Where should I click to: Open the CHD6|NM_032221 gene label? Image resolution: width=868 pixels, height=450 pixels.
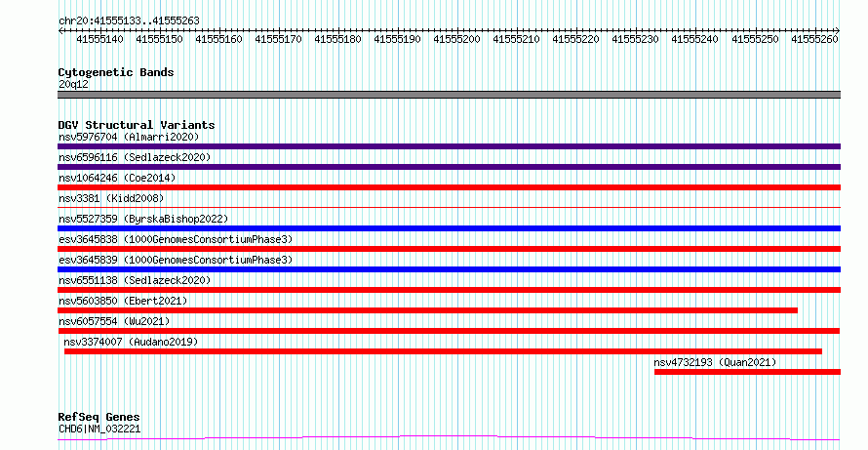point(99,429)
